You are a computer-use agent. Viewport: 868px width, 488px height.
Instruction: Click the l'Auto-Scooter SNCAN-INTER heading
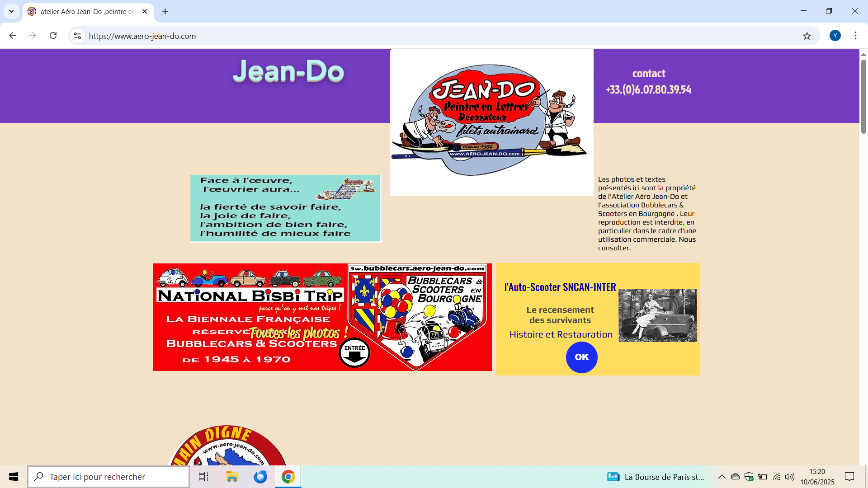pyautogui.click(x=560, y=287)
